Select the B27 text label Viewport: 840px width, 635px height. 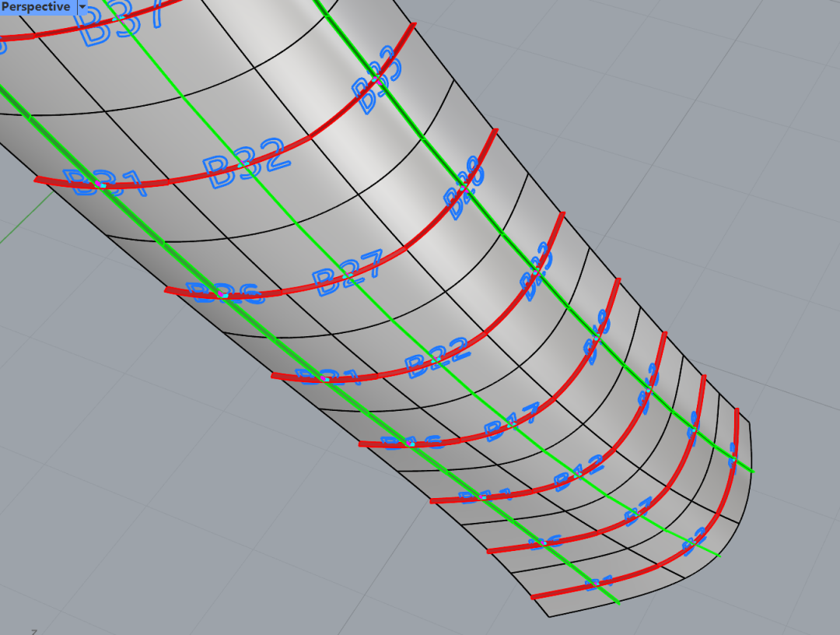point(348,273)
